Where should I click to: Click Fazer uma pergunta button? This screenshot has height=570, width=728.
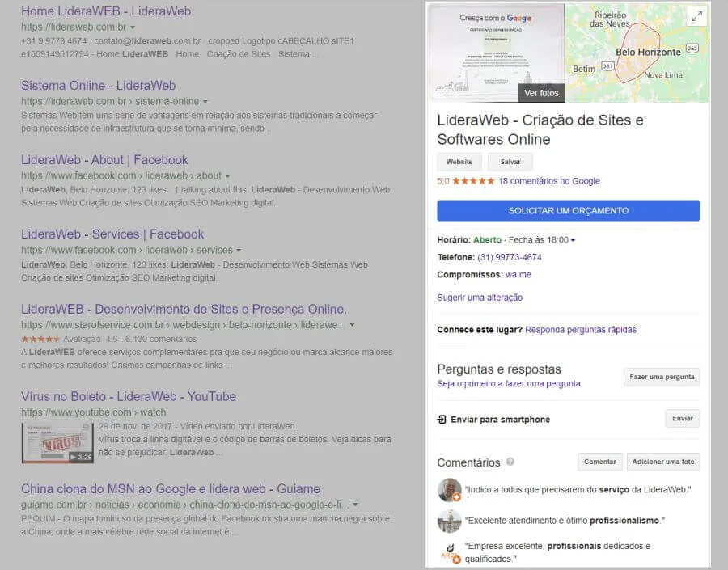pyautogui.click(x=662, y=377)
